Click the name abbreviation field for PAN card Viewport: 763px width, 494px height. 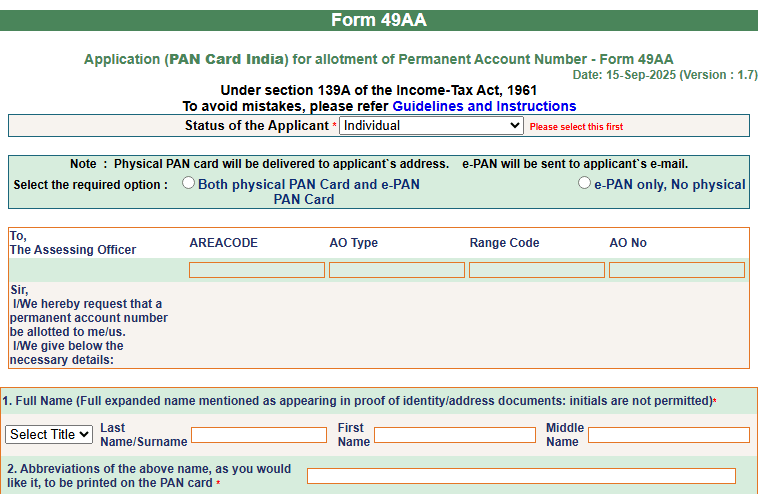tap(521, 476)
